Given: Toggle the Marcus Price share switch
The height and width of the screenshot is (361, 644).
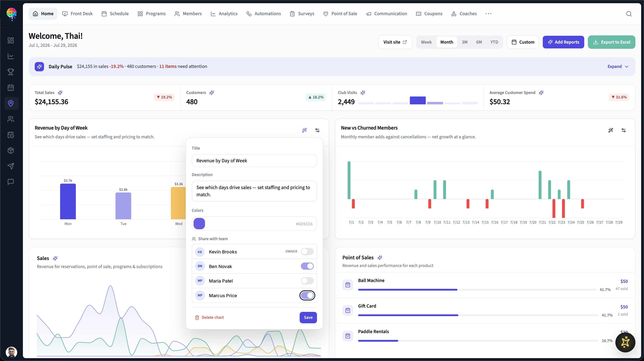Looking at the screenshot, I should coord(307,295).
